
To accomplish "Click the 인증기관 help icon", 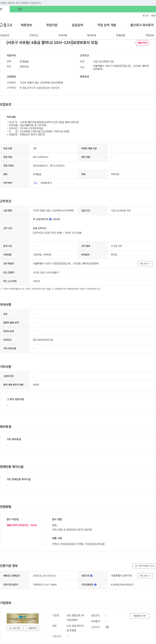I will coord(91,576).
